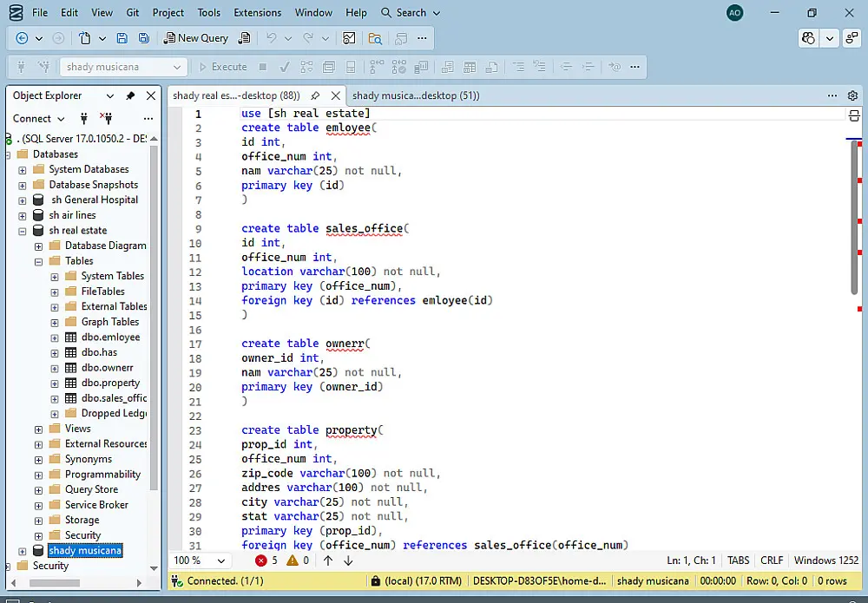Pin the shady real estate query tab

pyautogui.click(x=315, y=95)
